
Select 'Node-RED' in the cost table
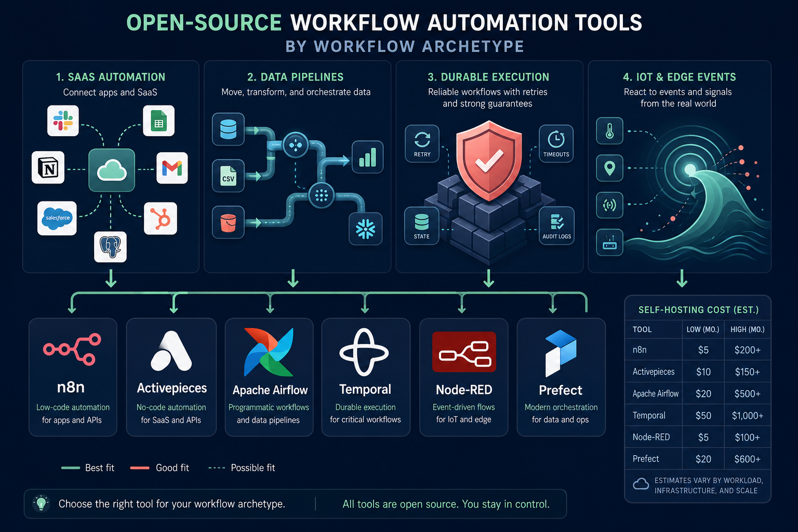[651, 437]
